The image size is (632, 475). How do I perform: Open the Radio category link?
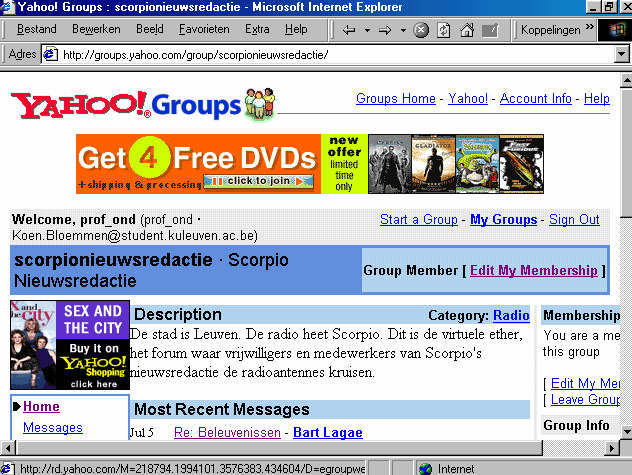(x=511, y=315)
